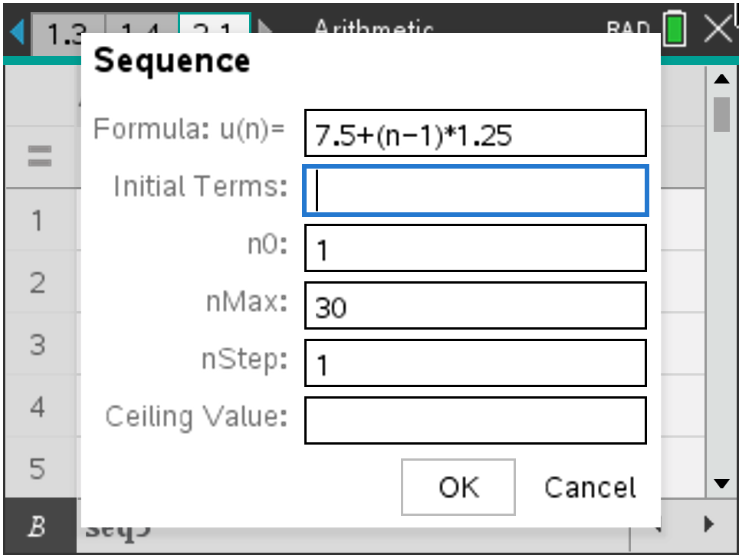Focus the Initial Terms field

click(475, 191)
